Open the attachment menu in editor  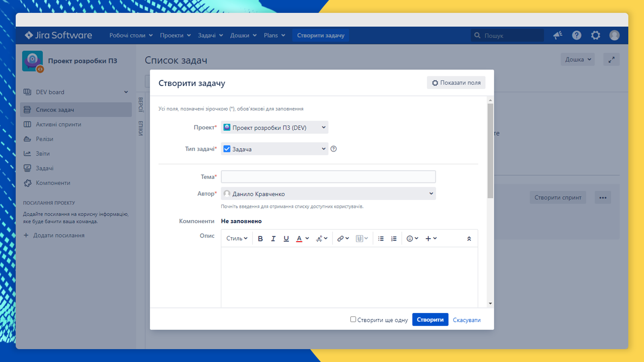click(x=362, y=239)
